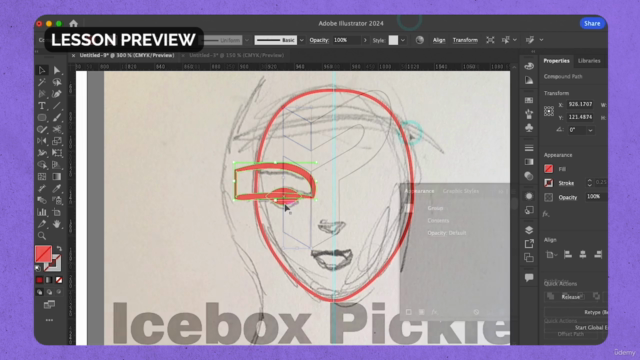
Task: Select Appearance tab in floating panel
Action: click(419, 191)
